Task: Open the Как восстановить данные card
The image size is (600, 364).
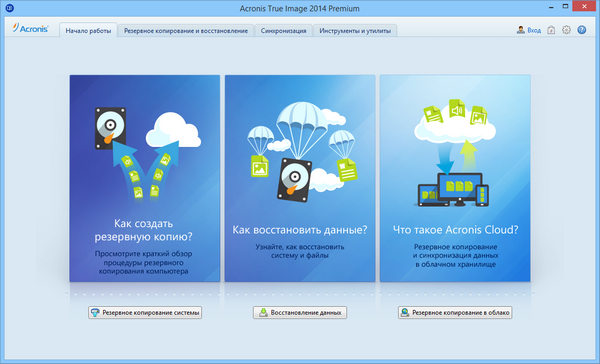Action: tap(300, 178)
